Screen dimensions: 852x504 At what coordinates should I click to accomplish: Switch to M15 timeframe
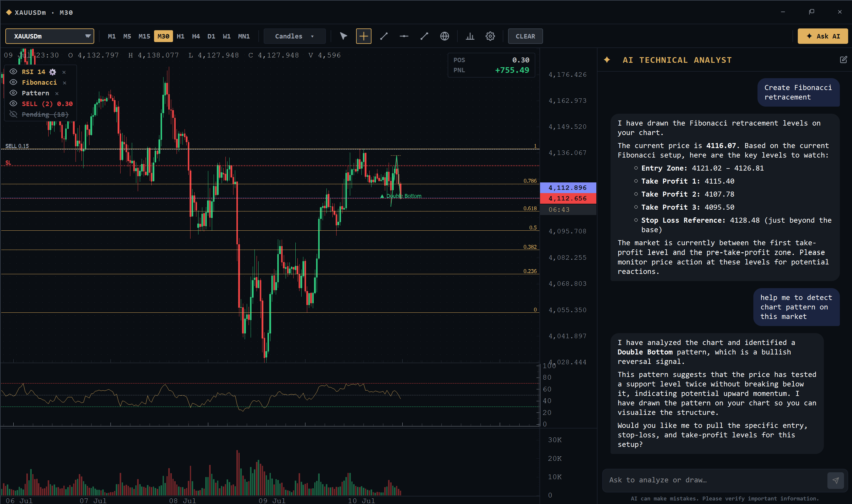[144, 36]
